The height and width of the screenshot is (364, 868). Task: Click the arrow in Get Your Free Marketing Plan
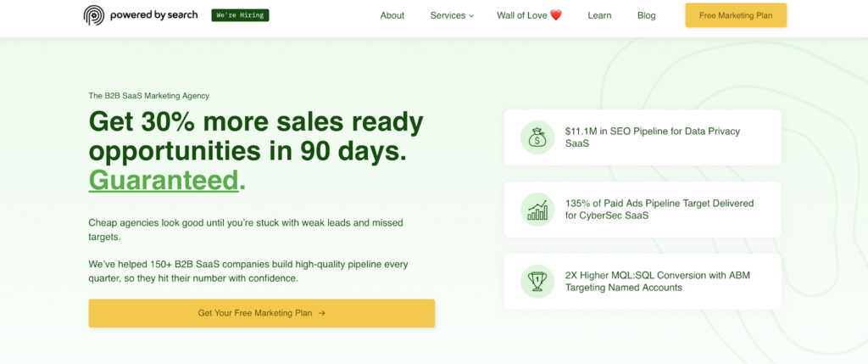pos(321,313)
